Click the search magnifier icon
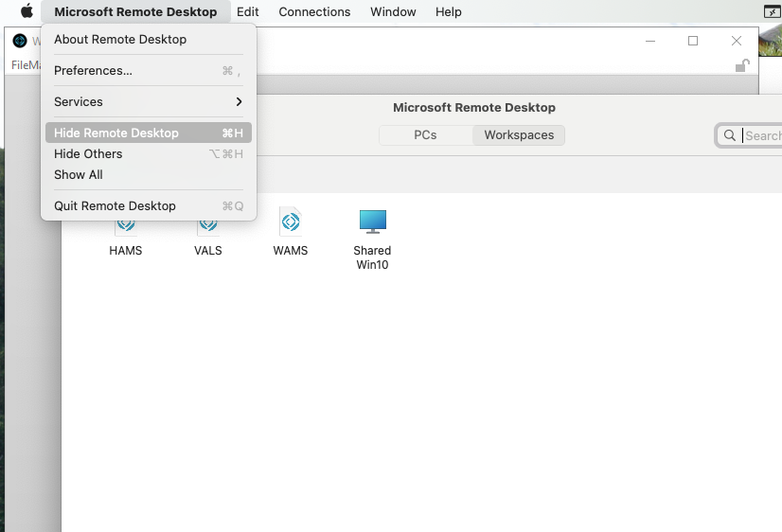The width and height of the screenshot is (782, 532). click(x=729, y=135)
